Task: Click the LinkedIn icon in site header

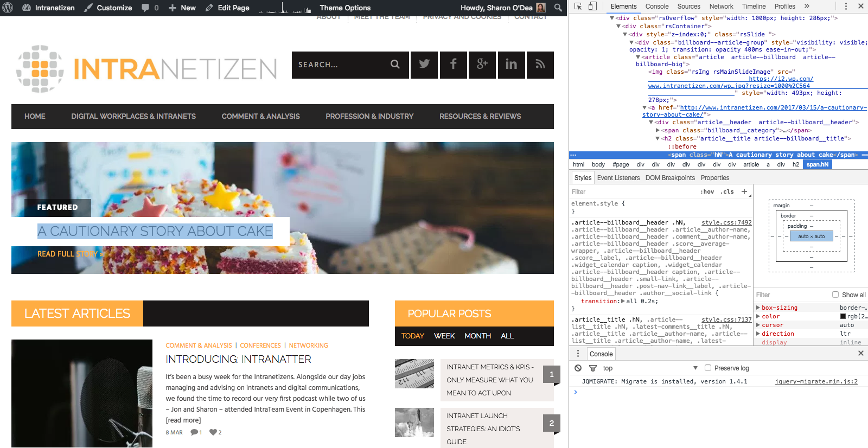Action: point(512,65)
